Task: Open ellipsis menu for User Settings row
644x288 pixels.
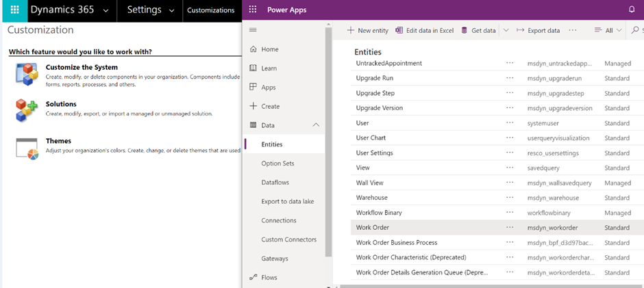Action: (x=510, y=152)
